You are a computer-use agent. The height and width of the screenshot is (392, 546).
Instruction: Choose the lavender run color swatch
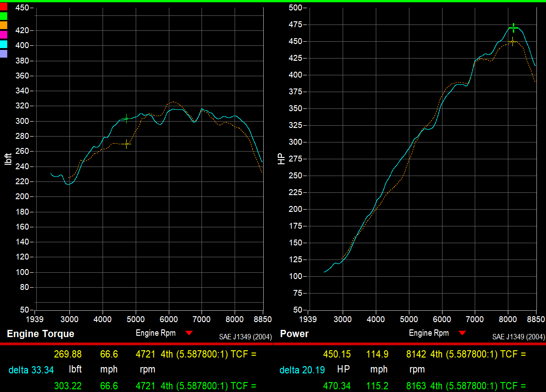click(x=4, y=54)
